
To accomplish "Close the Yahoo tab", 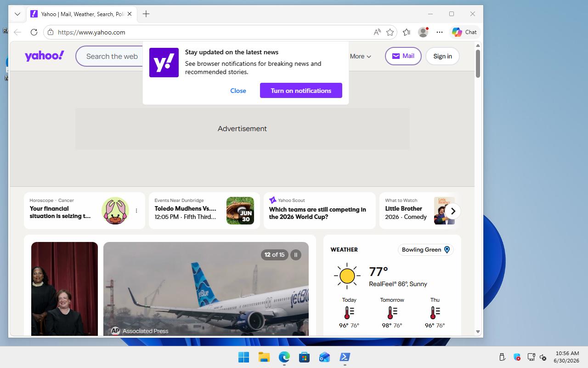I will (129, 14).
